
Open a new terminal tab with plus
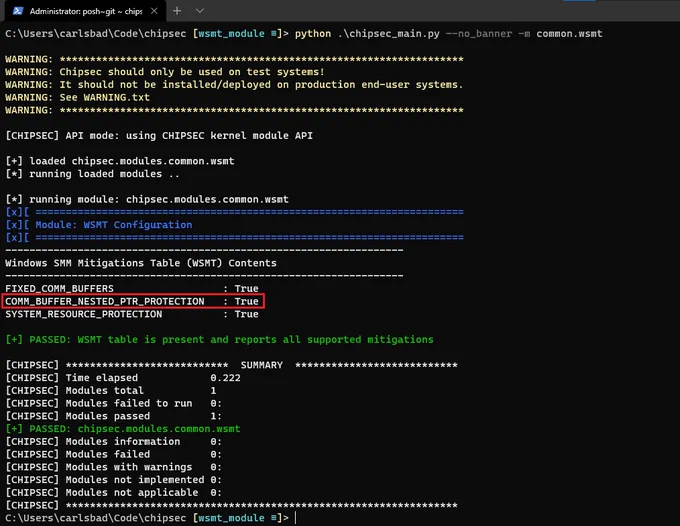click(x=177, y=11)
